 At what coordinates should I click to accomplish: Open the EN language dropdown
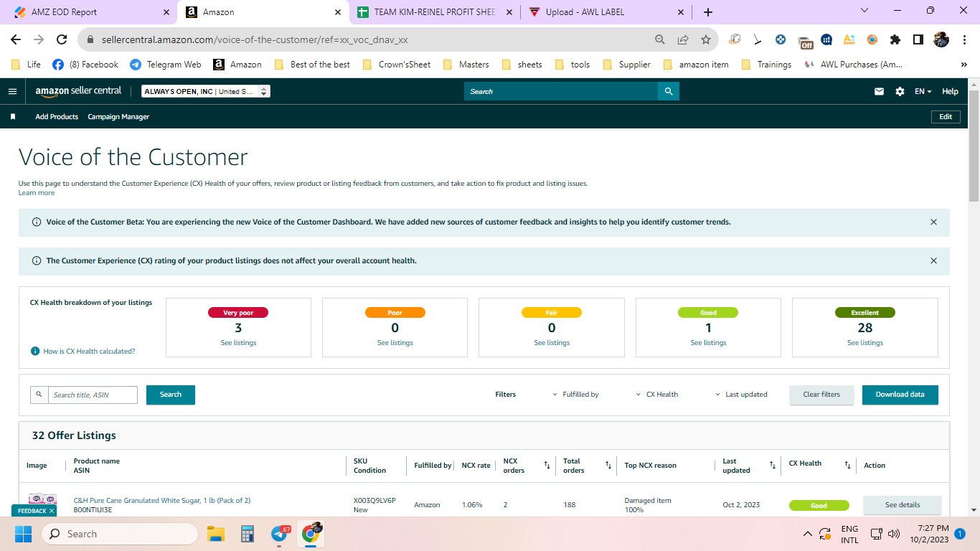[x=923, y=92]
